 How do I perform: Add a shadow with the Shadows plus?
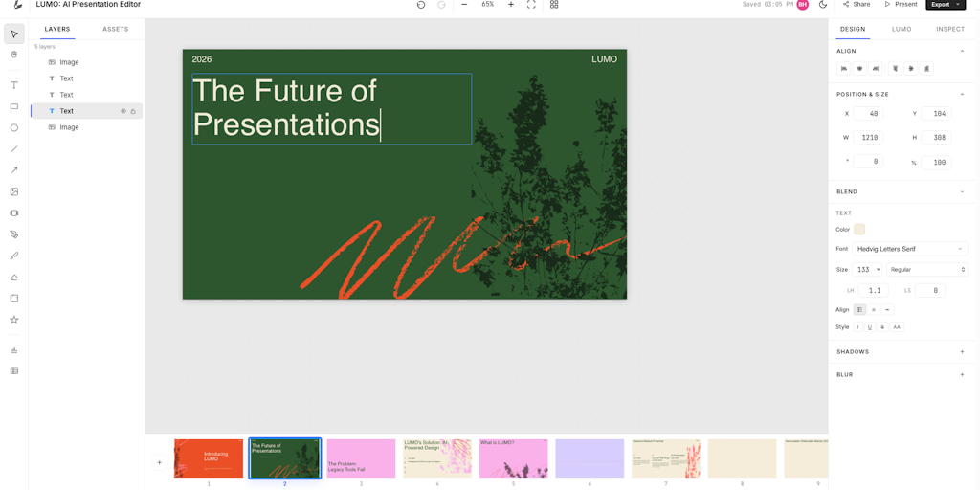962,352
